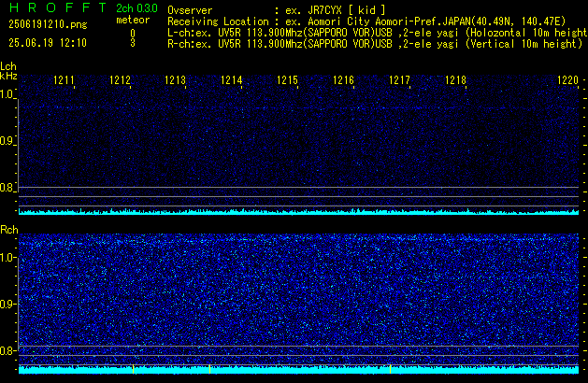588x383 pixels.
Task: Click the Ovserver line with JR7CYX
Action: pos(277,10)
